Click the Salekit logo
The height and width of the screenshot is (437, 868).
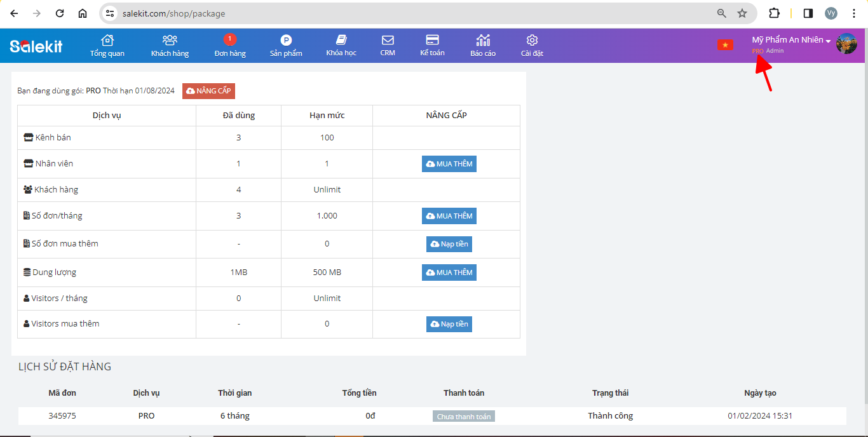(x=36, y=46)
